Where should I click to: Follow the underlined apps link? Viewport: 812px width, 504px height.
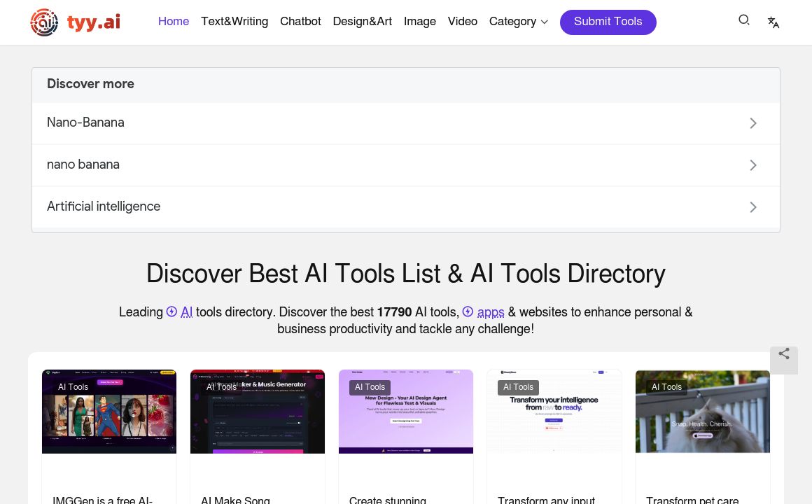[491, 312]
